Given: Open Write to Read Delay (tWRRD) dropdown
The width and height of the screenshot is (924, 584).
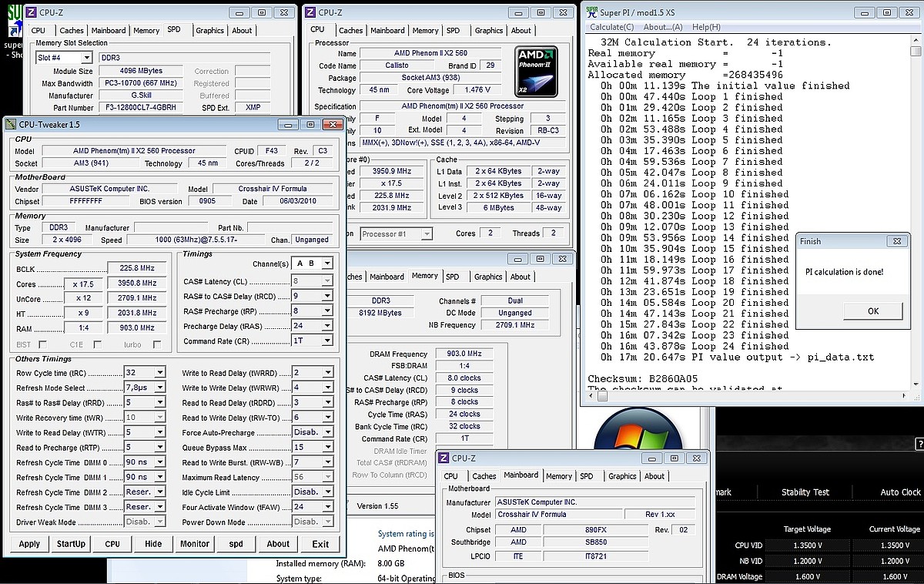Looking at the screenshot, I should pyautogui.click(x=327, y=373).
